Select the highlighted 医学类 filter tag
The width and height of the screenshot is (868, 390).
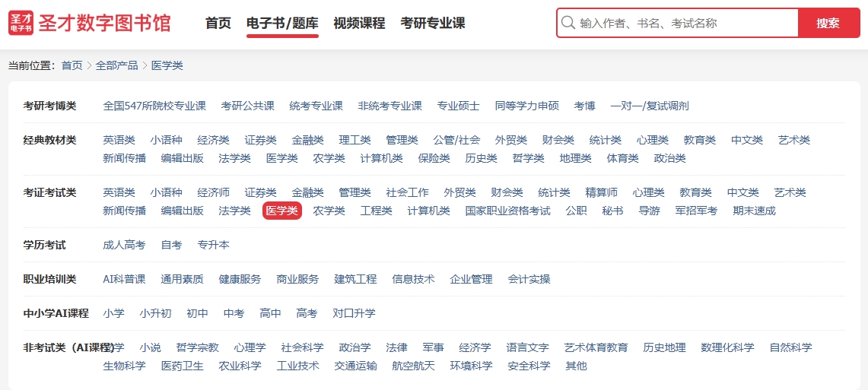[282, 211]
